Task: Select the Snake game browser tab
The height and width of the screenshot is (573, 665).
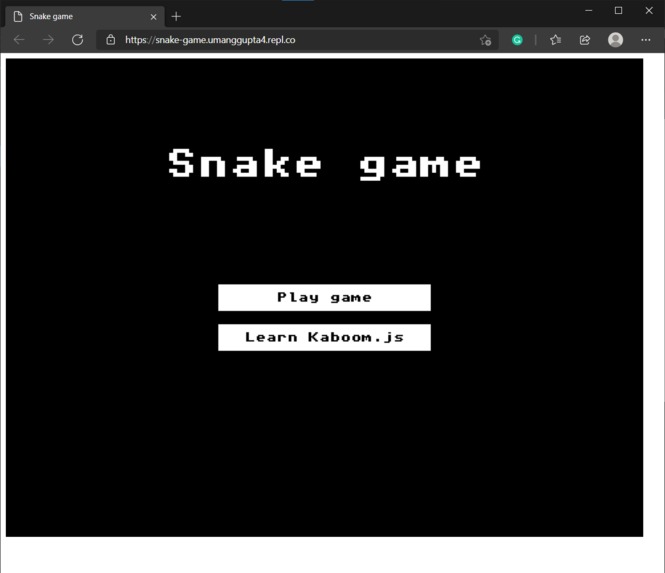Action: click(x=85, y=17)
